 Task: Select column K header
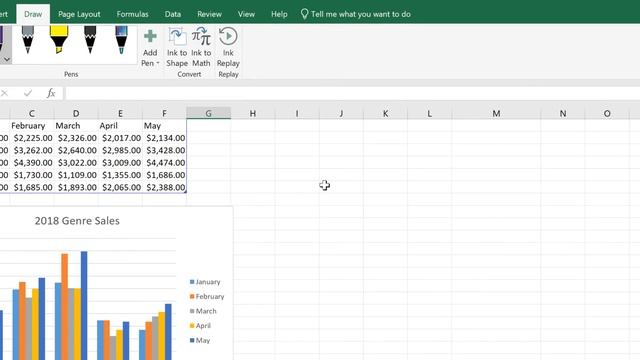click(385, 113)
